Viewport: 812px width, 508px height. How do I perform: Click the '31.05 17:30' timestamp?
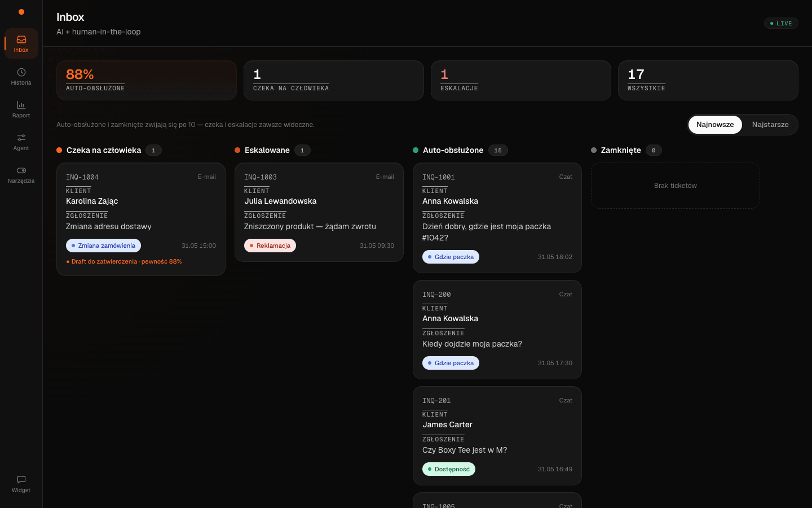click(555, 363)
